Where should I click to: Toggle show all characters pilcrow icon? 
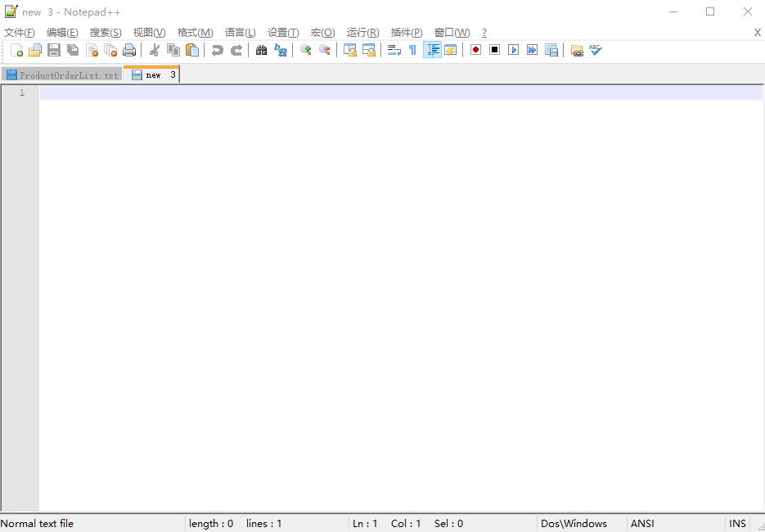(412, 50)
